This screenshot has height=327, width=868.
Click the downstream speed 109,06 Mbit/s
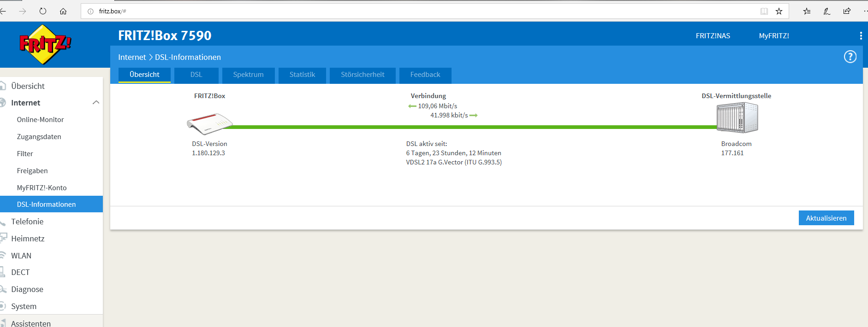438,106
